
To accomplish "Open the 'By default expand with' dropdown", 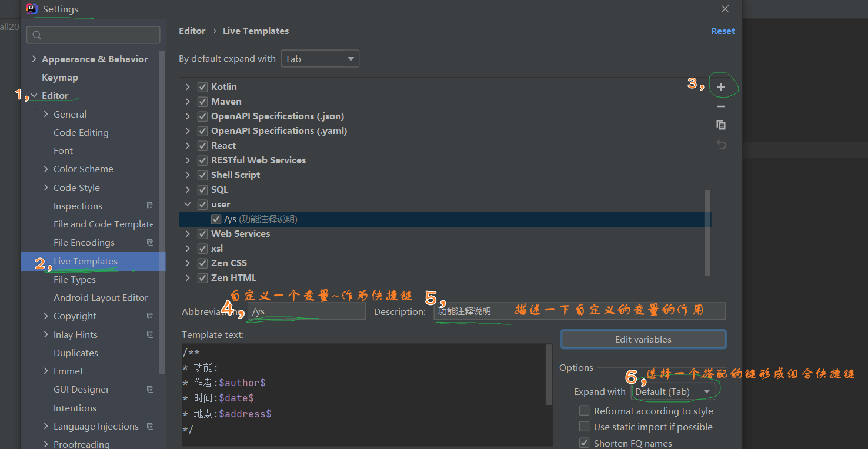I will coord(320,59).
